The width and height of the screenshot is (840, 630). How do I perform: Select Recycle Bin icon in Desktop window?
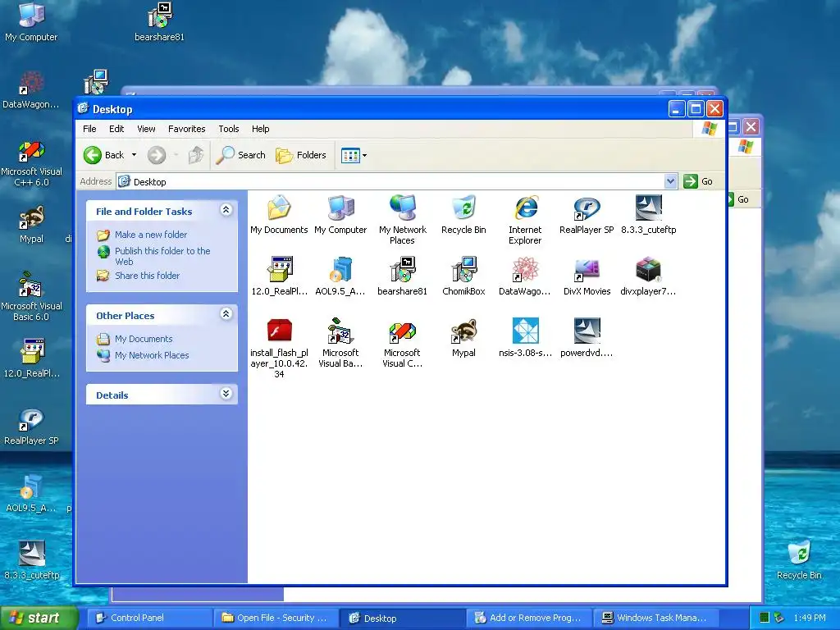(464, 214)
